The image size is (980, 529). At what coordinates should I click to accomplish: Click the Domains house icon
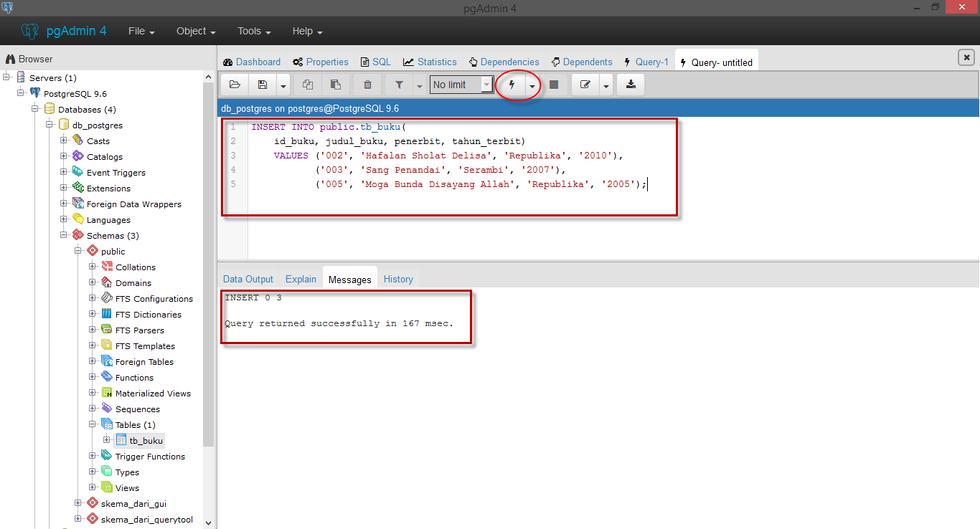(106, 282)
